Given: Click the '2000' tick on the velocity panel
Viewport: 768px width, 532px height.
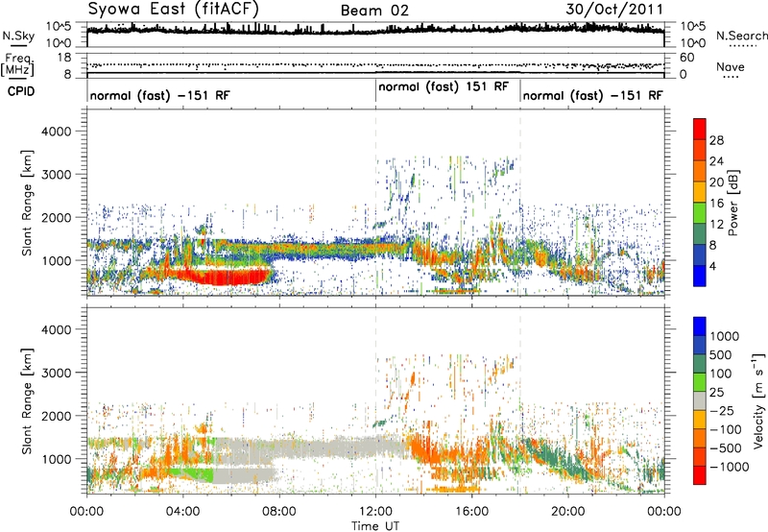Looking at the screenshot, I should tap(57, 416).
